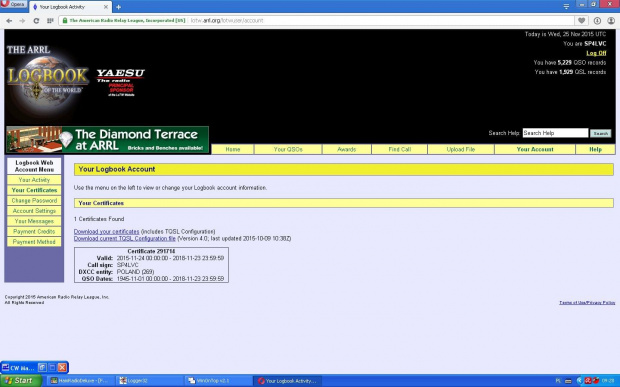Click the Log Off link
Viewport: 620px width, 387px height.
pos(596,53)
